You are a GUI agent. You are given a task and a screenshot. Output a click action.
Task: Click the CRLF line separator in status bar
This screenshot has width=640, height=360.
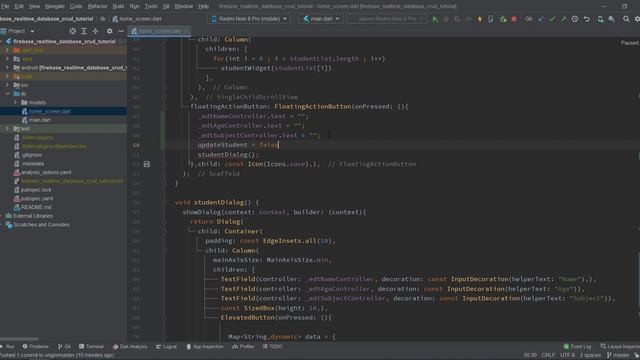click(x=548, y=355)
